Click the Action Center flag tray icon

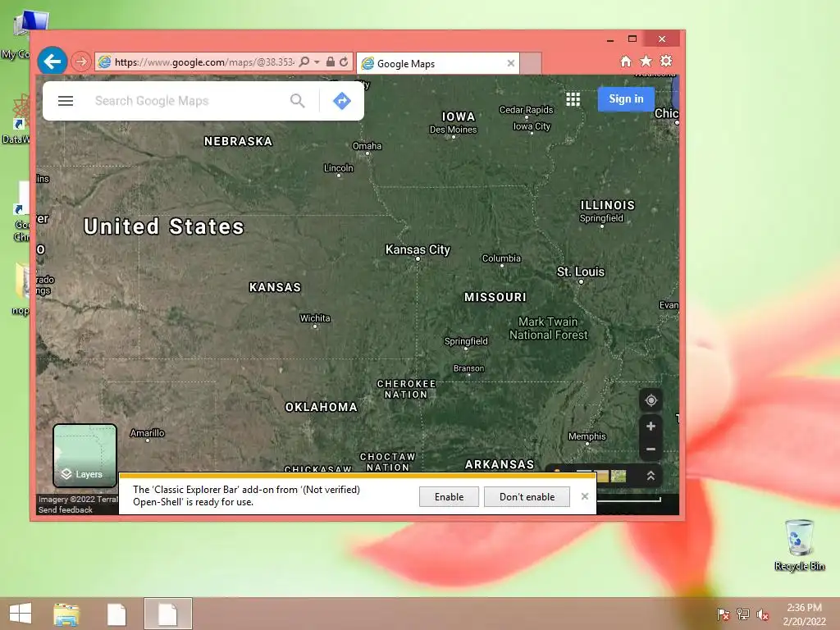tap(723, 614)
